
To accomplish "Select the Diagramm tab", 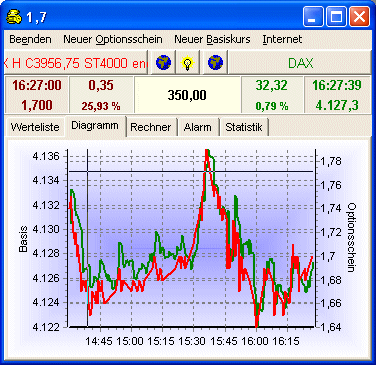I will click(95, 126).
